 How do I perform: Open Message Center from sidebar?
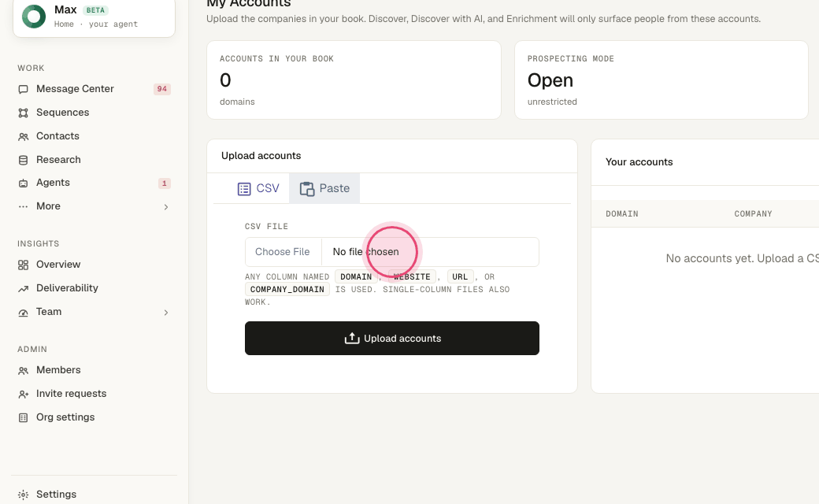(94, 89)
